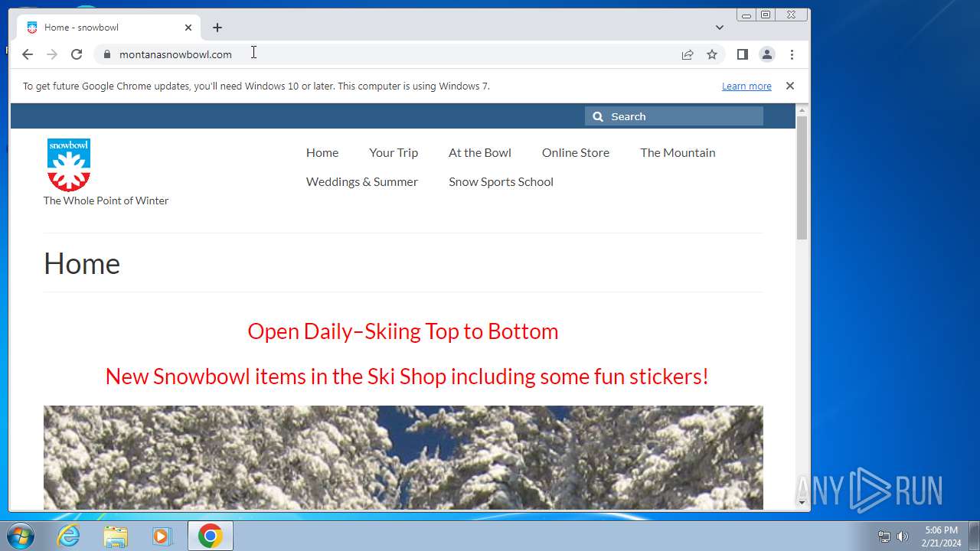This screenshot has height=551, width=980.
Task: Reload the current page
Action: coord(77,54)
